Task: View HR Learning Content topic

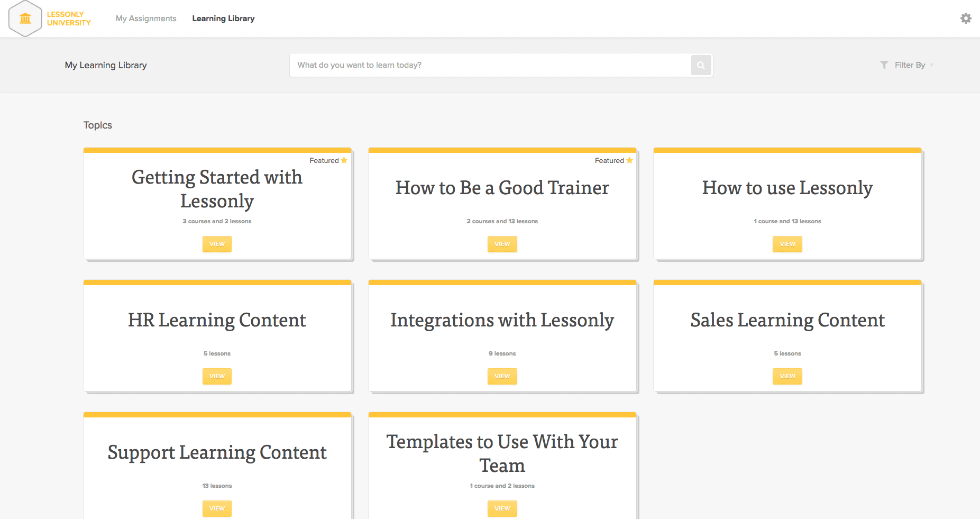Action: click(x=217, y=376)
